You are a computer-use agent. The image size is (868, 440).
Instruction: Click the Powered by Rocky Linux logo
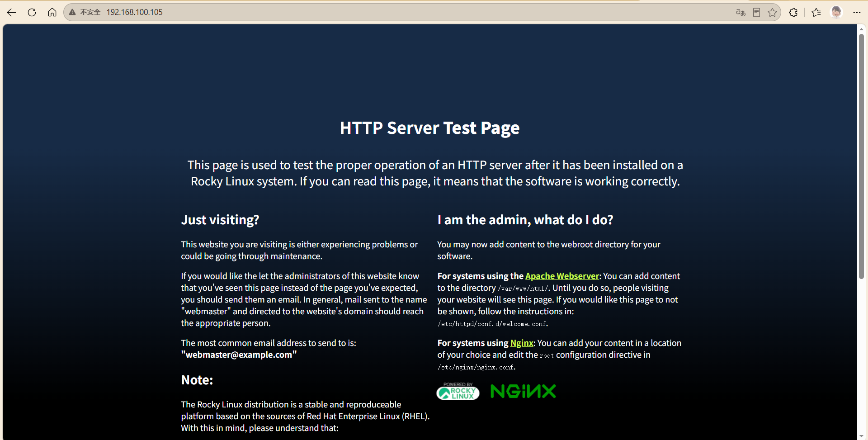click(x=458, y=391)
